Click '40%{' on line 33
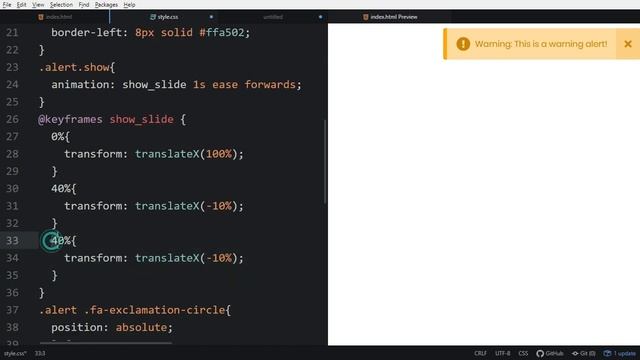640x360 pixels. click(64, 240)
